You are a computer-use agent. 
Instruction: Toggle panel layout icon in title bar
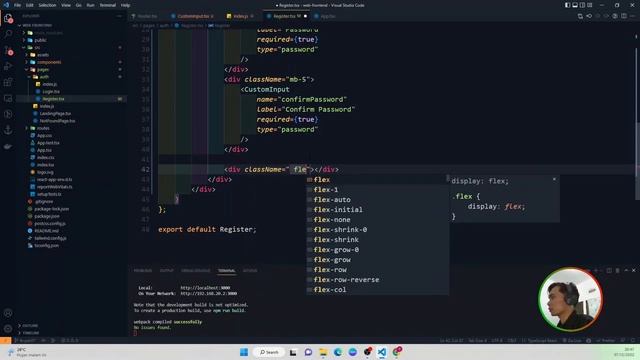(x=575, y=5)
